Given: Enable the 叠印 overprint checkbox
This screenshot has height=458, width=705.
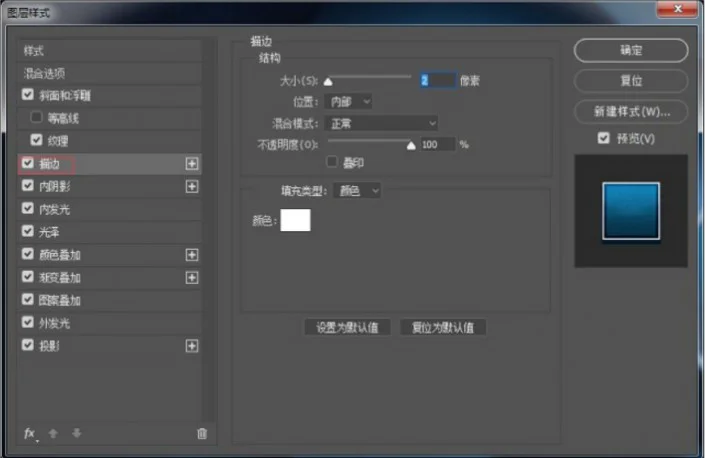Looking at the screenshot, I should click(332, 162).
